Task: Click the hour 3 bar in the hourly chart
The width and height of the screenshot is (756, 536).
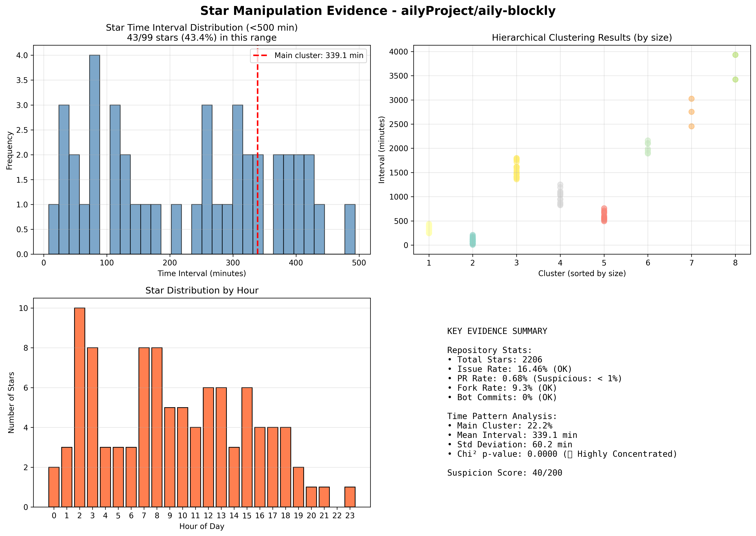Action: pyautogui.click(x=92, y=427)
